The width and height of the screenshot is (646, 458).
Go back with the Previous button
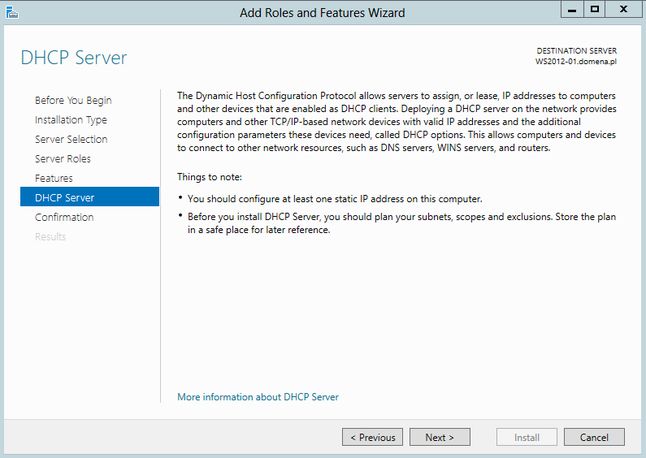point(372,437)
